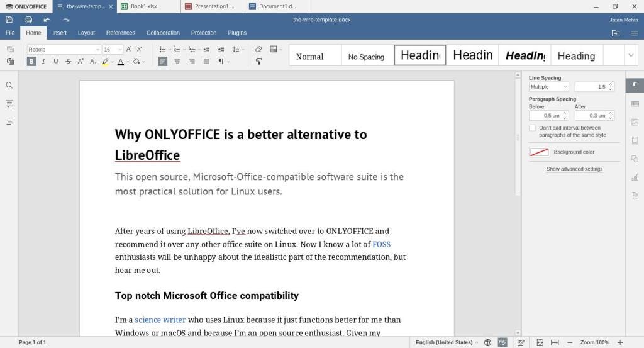Expand the styles gallery dropdown arrow

click(631, 55)
